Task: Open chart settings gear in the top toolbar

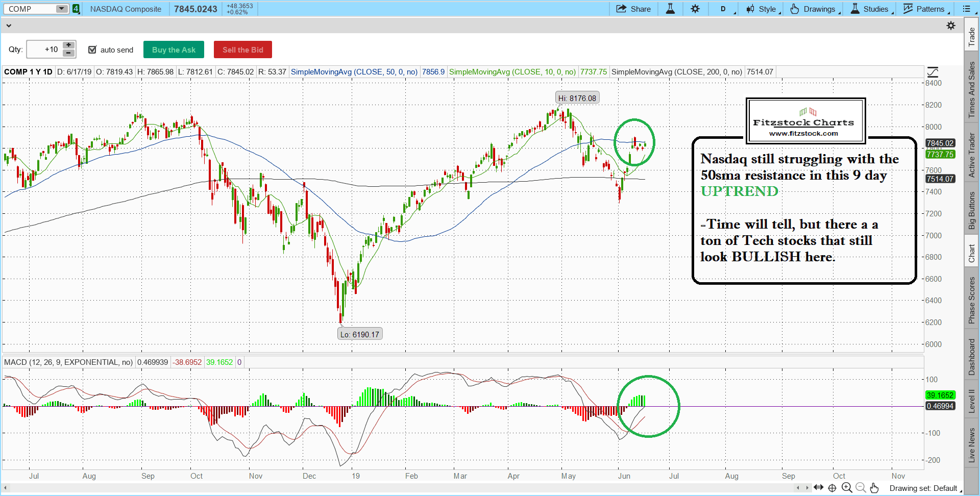Action: pyautogui.click(x=695, y=9)
